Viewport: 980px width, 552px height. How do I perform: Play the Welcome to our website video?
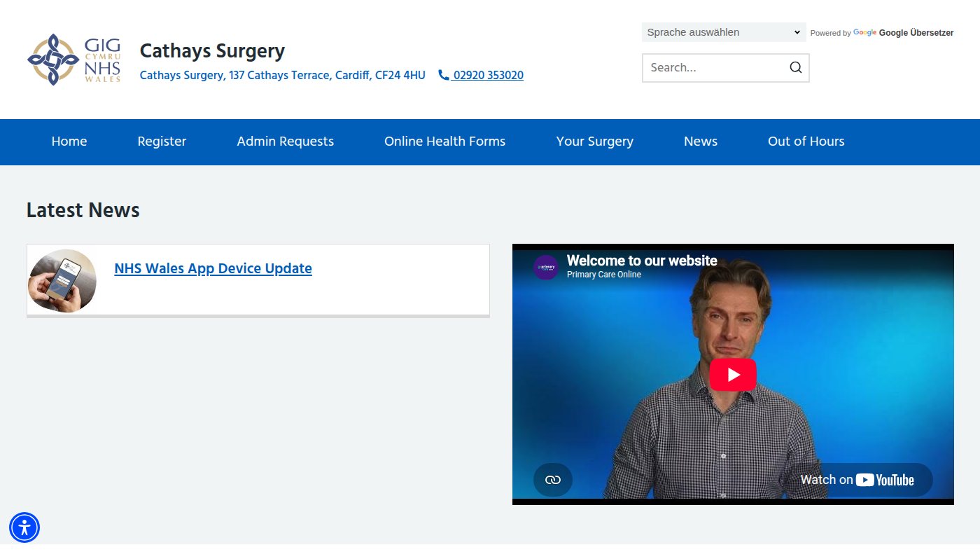[733, 375]
